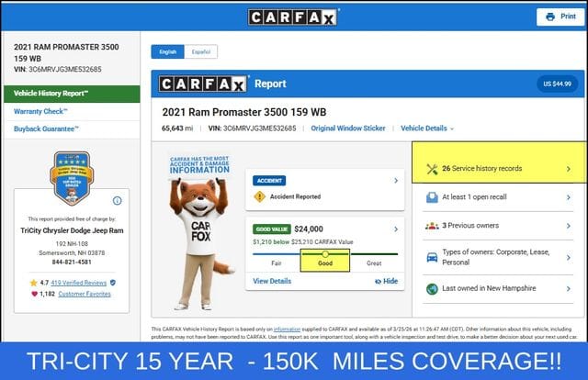Click the accident warning diamond icon
Image resolution: width=588 pixels, height=380 pixels.
[x=260, y=196]
